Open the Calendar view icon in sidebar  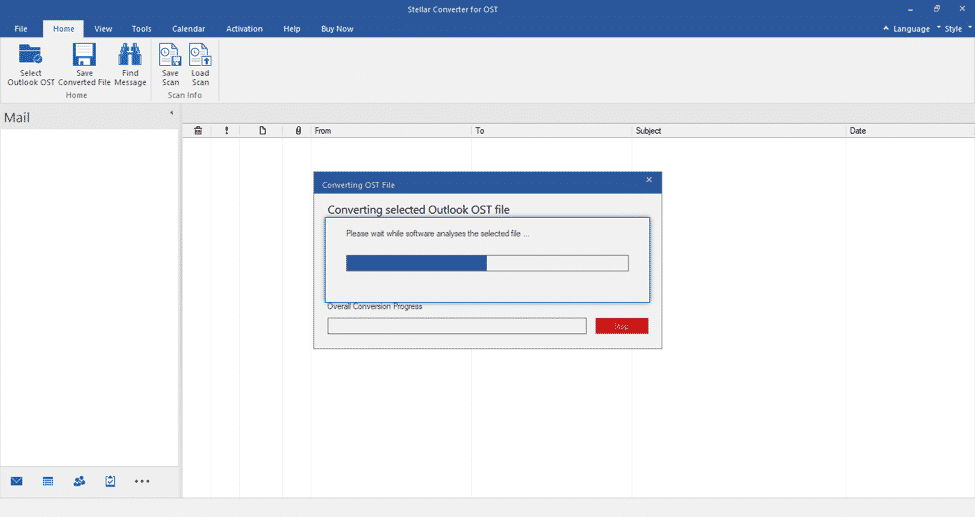coord(48,481)
